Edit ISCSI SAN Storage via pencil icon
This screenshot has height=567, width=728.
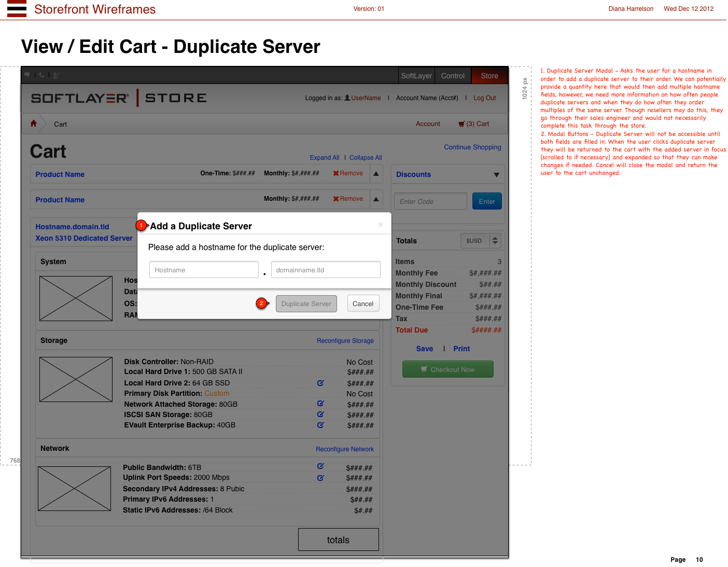click(320, 414)
